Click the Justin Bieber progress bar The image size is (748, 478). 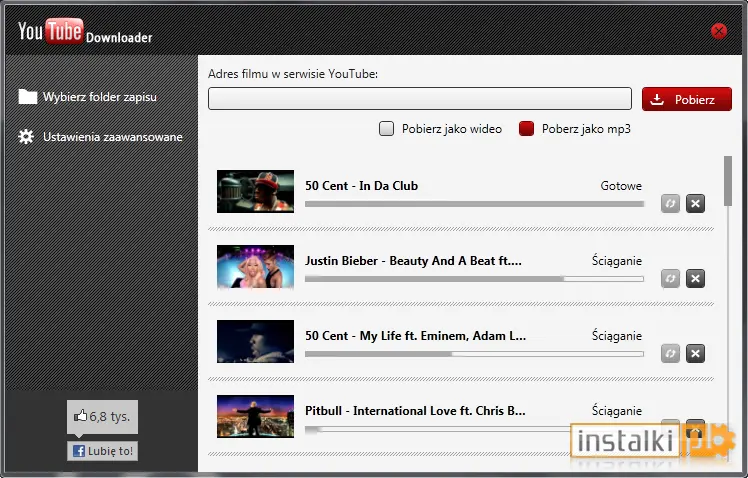pyautogui.click(x=474, y=279)
